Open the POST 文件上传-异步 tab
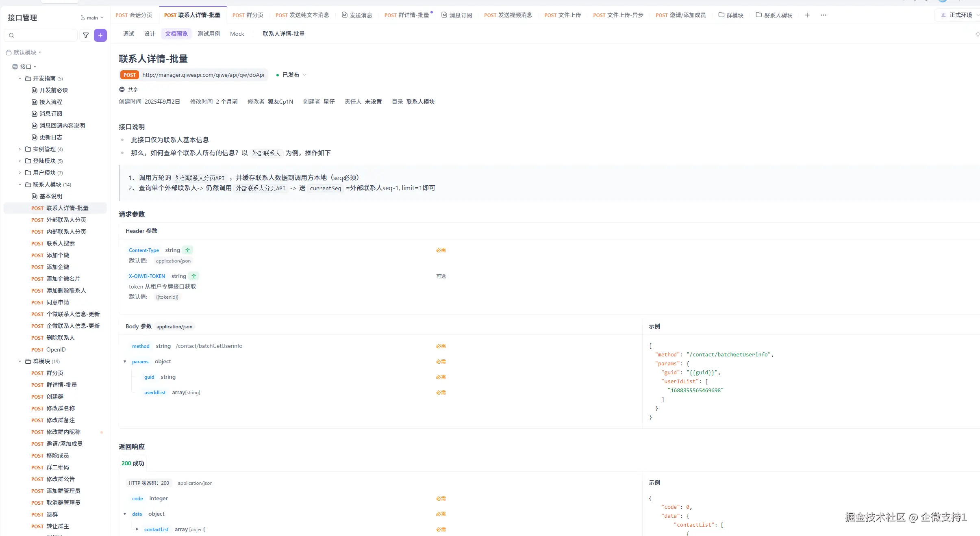Screen dimensions: 980x536 (618, 15)
